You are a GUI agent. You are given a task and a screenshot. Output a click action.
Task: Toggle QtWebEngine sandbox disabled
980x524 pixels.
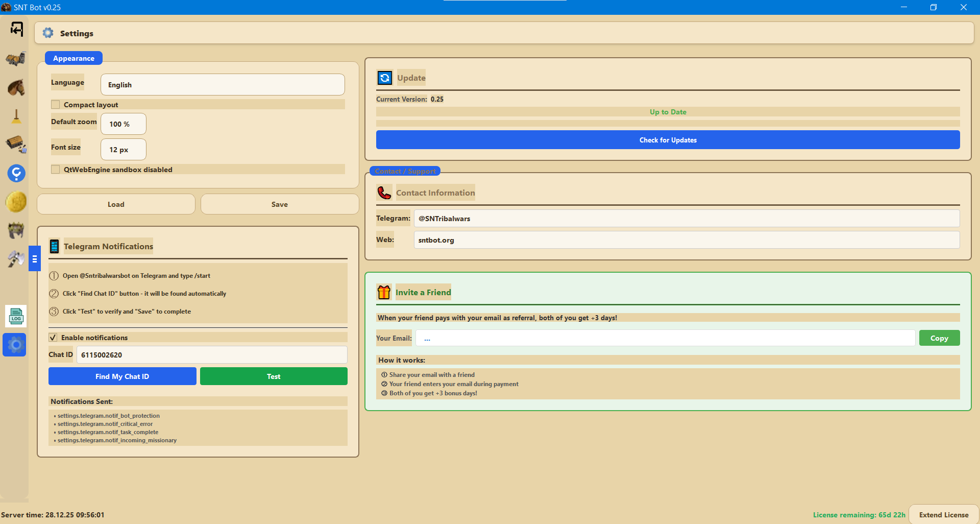click(56, 169)
